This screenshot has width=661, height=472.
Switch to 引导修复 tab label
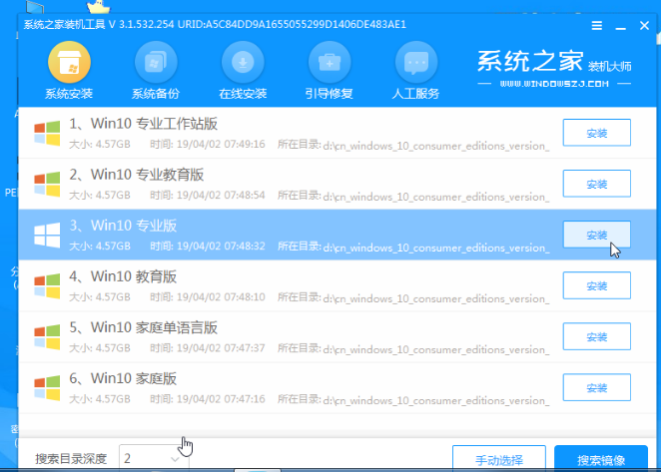tap(329, 94)
